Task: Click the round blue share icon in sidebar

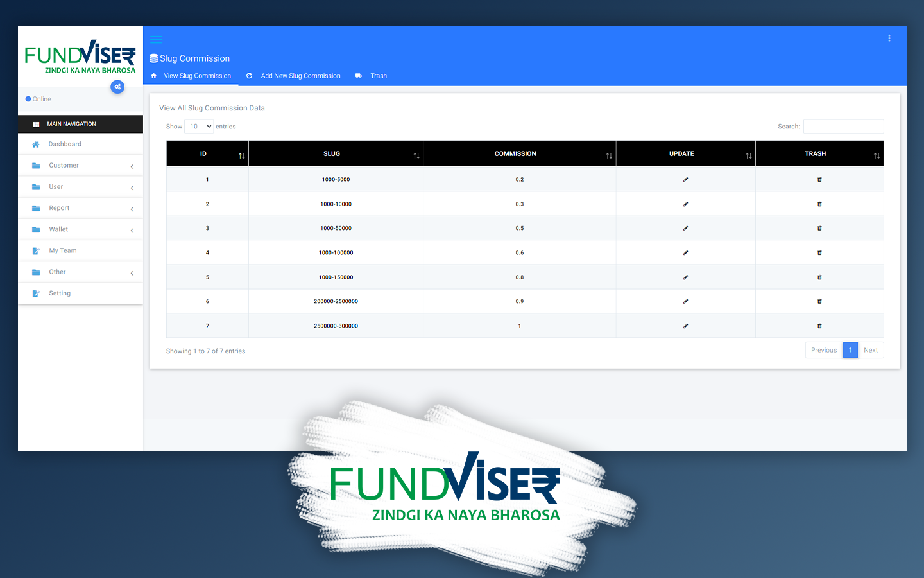Action: point(117,87)
